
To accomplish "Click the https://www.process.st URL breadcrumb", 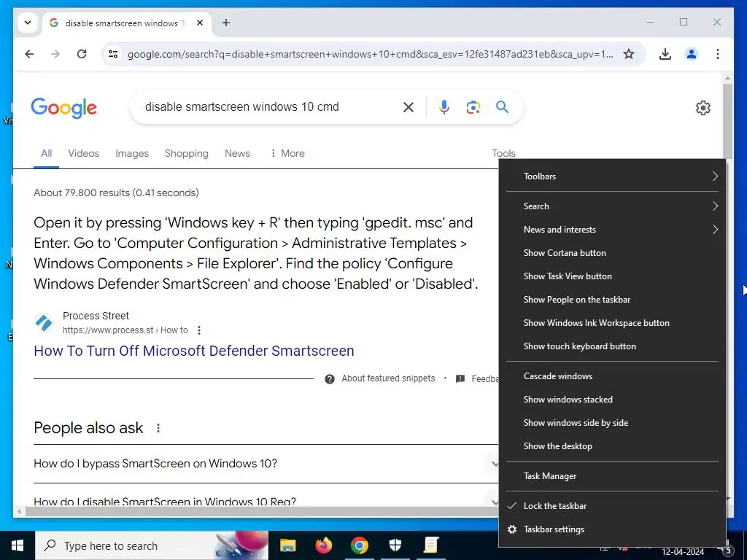I will [125, 330].
